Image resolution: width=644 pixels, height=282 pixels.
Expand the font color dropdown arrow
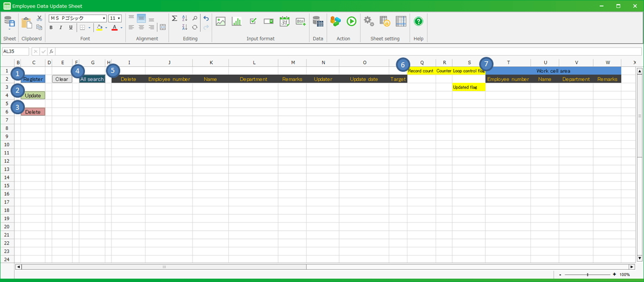(x=121, y=28)
